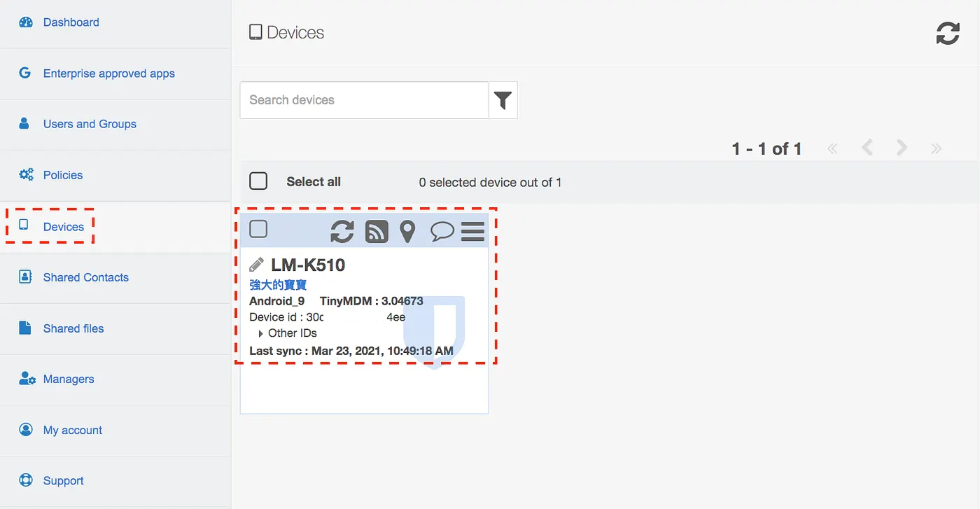The image size is (980, 509).
Task: Click the Search devices input field
Action: [364, 100]
